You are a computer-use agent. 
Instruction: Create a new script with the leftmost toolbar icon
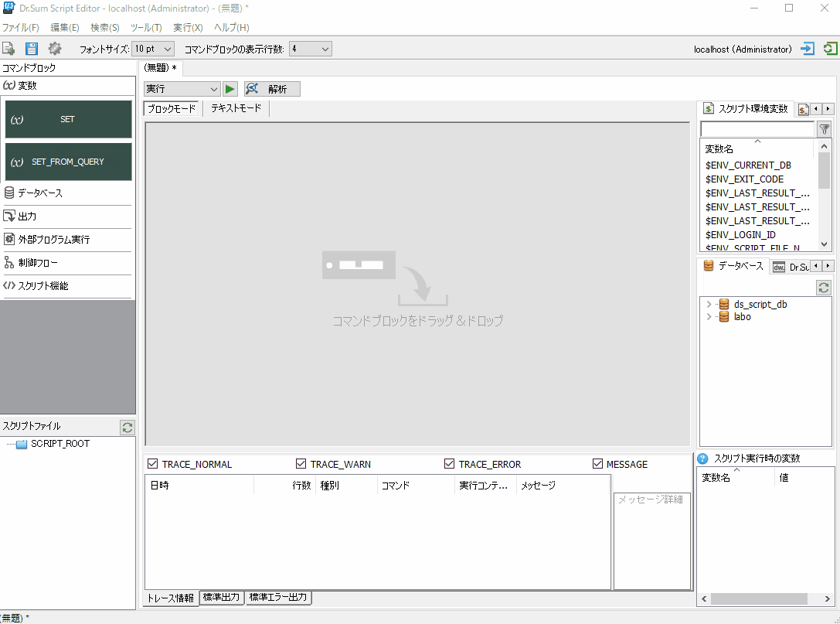10,48
